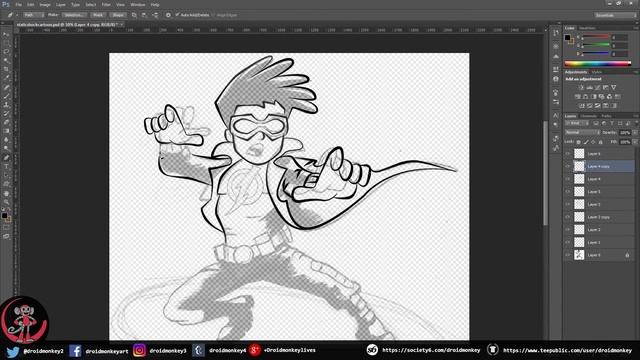Click the Make Mask button

[x=98, y=15]
